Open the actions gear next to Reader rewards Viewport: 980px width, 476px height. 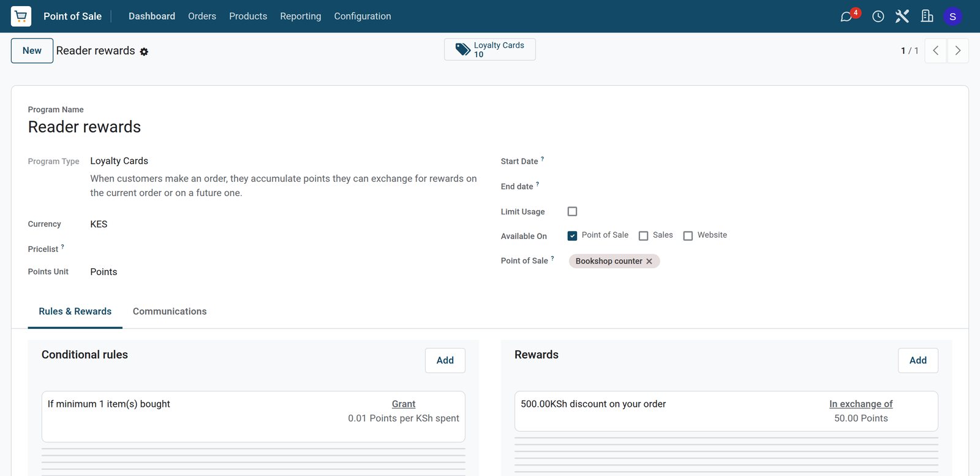(144, 52)
